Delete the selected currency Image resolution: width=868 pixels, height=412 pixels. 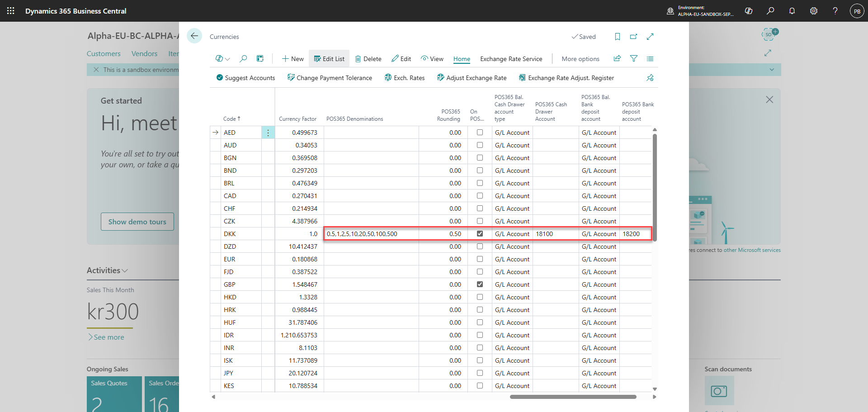pyautogui.click(x=368, y=59)
